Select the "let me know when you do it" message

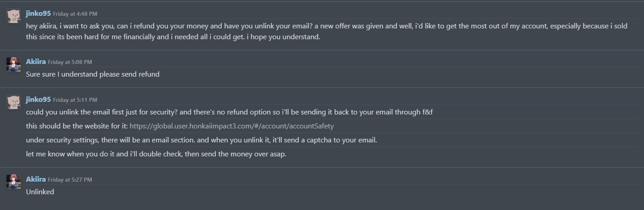(156, 154)
